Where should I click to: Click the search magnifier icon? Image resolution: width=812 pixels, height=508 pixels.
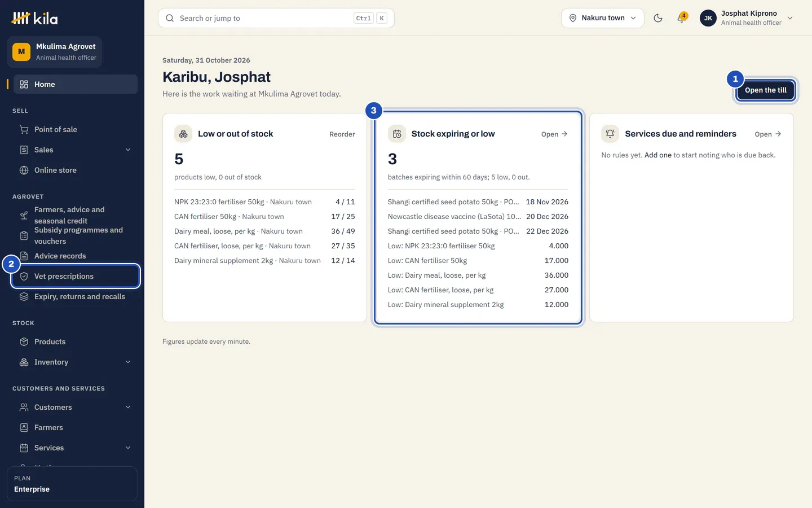(170, 18)
